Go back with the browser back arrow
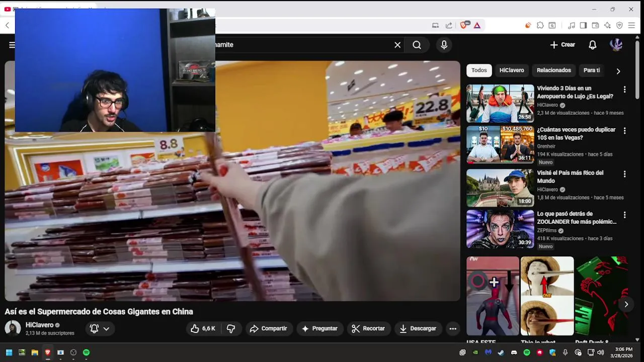The image size is (644, 362). pos(7,25)
